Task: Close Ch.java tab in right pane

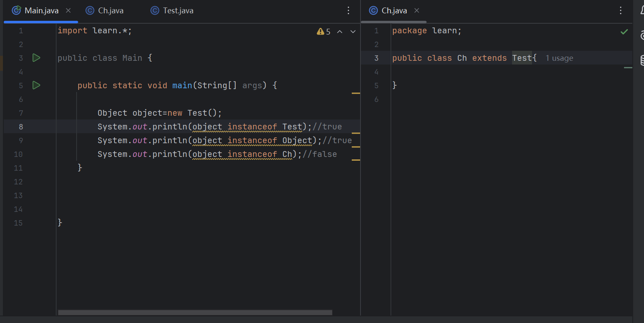Action: coord(417,11)
